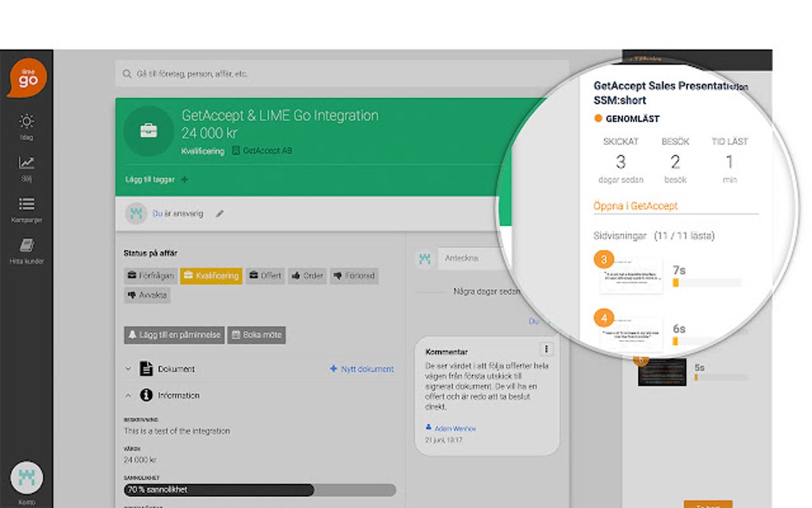Select the Kvalificering status
Screen dimensions: 812x508
(x=211, y=275)
